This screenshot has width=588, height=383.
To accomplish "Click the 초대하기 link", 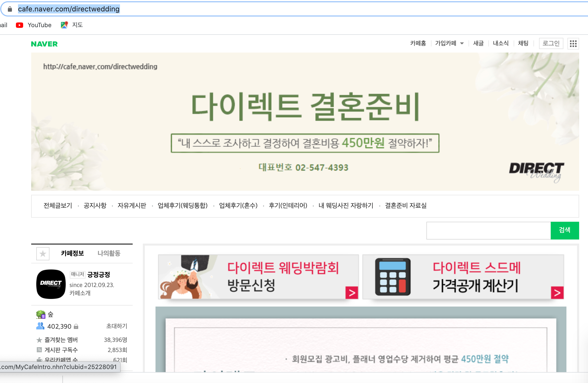I will (x=116, y=326).
